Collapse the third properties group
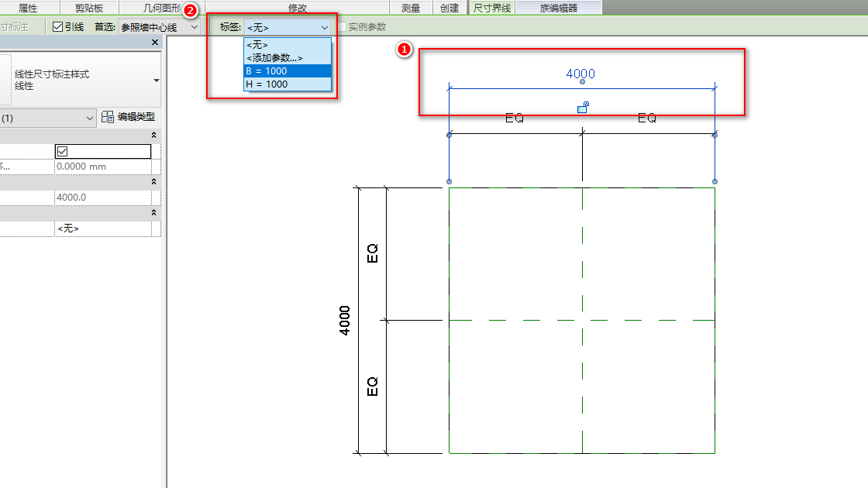The height and width of the screenshot is (488, 868). tap(154, 212)
